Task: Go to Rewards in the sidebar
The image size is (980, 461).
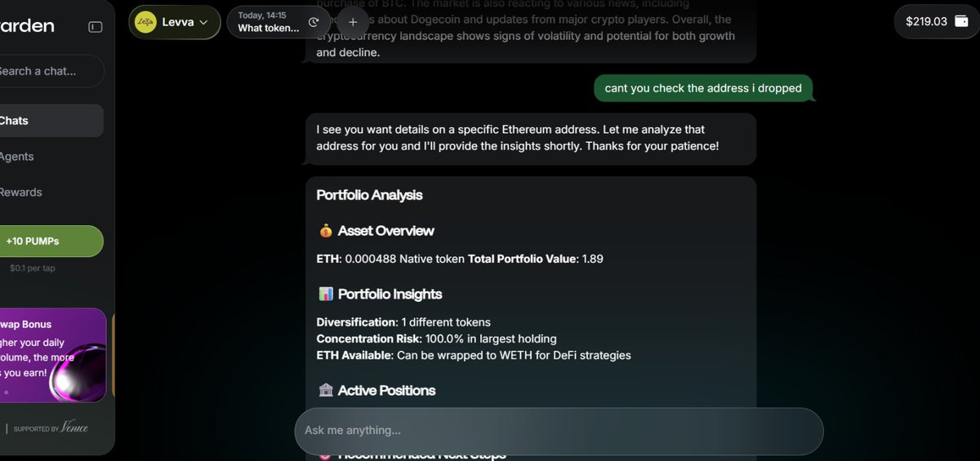Action: 20,193
